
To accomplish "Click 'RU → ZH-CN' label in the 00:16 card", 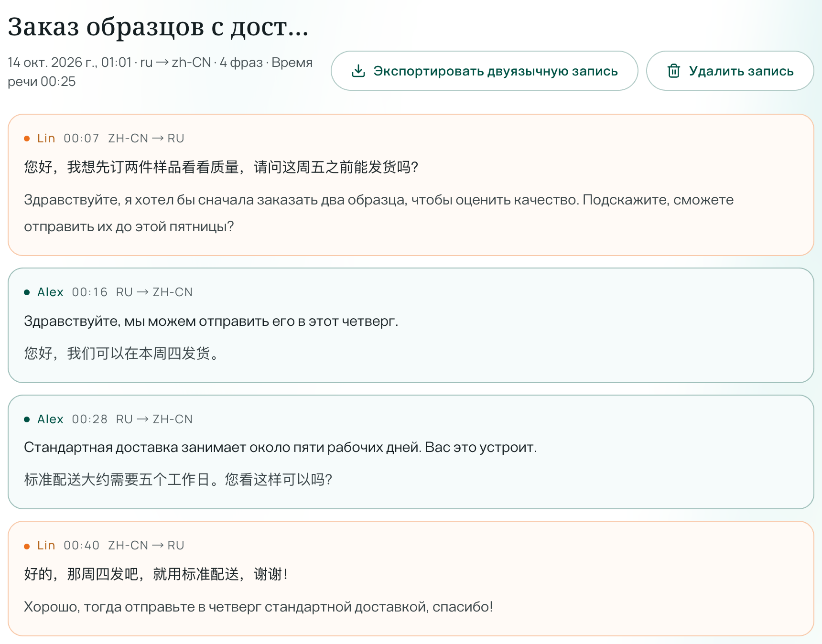I will pos(154,292).
